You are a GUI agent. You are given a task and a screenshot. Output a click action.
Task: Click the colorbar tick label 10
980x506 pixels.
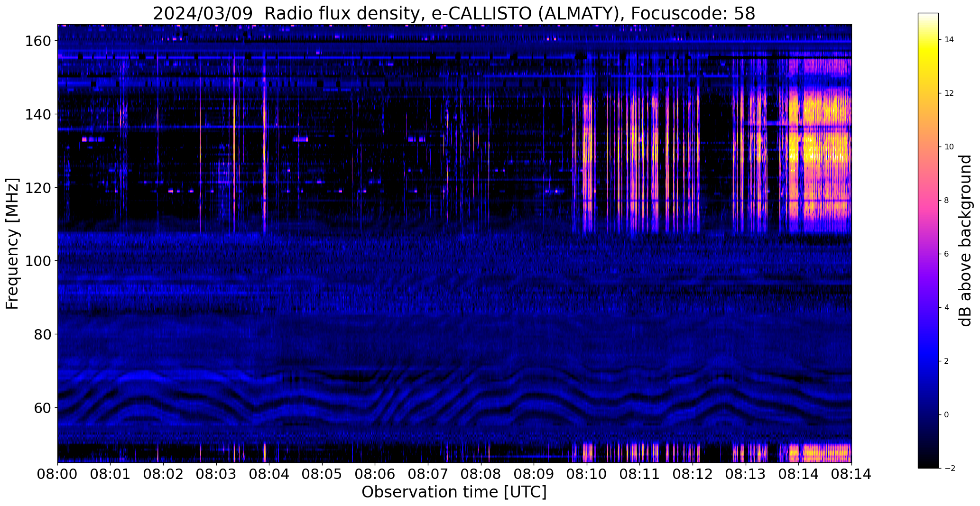[x=949, y=147]
